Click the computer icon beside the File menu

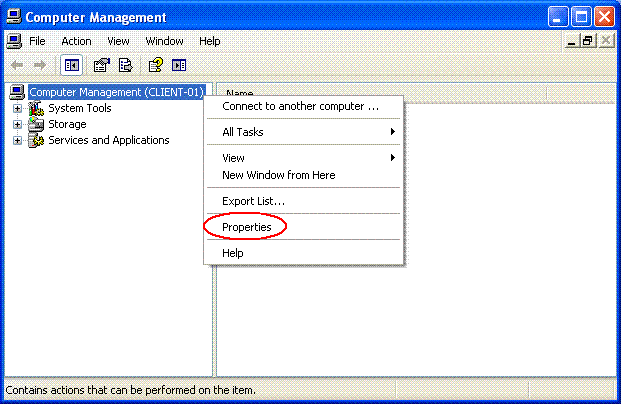(14, 41)
